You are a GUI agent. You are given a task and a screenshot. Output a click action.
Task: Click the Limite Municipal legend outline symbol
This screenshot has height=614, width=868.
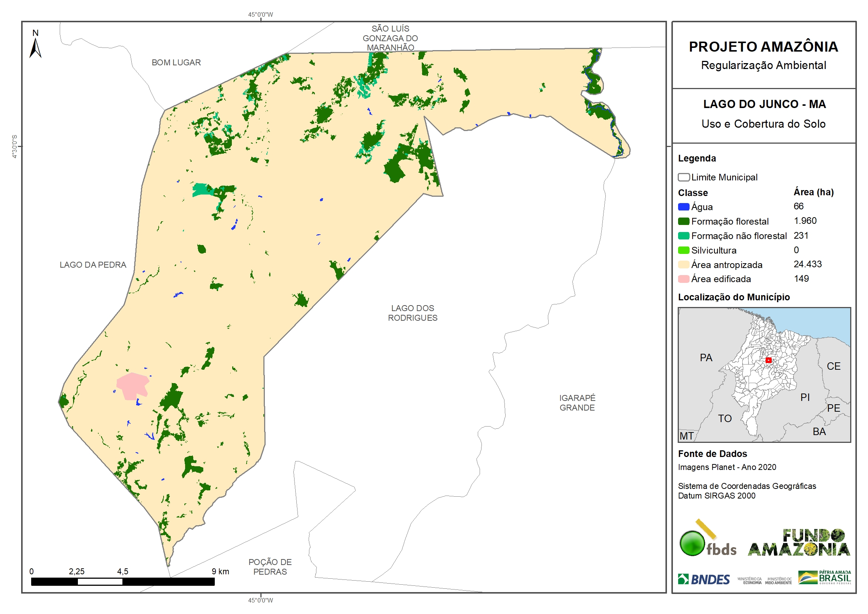pyautogui.click(x=684, y=177)
